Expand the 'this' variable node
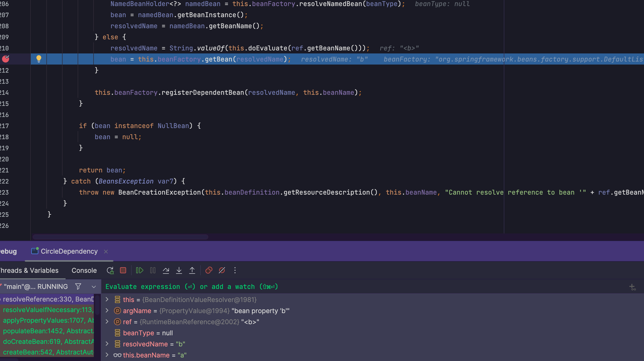The height and width of the screenshot is (361, 644). tap(107, 299)
